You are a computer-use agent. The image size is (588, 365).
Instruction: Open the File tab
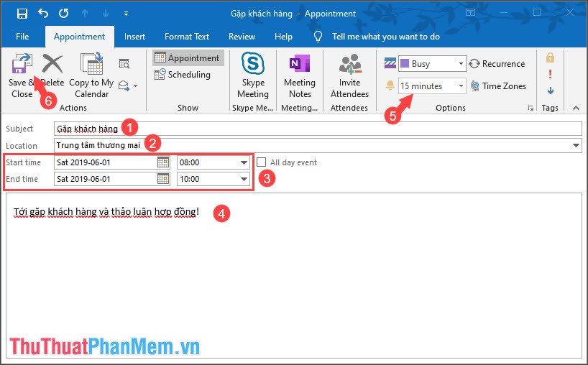coord(22,37)
